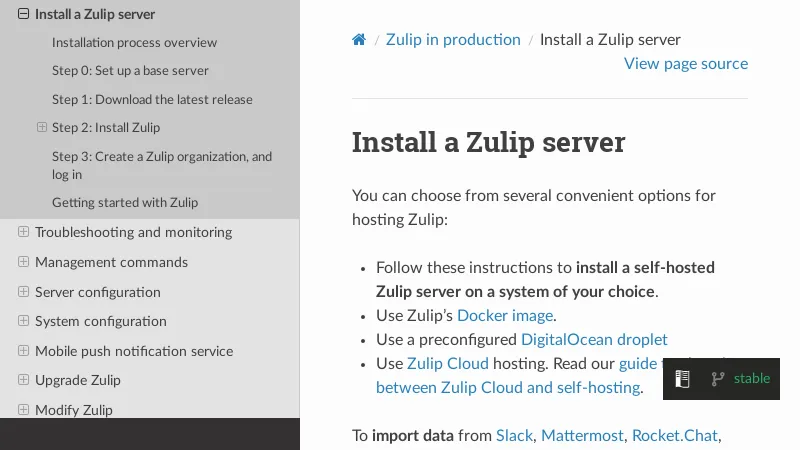Collapse the Install a Zulip server section

click(x=24, y=15)
